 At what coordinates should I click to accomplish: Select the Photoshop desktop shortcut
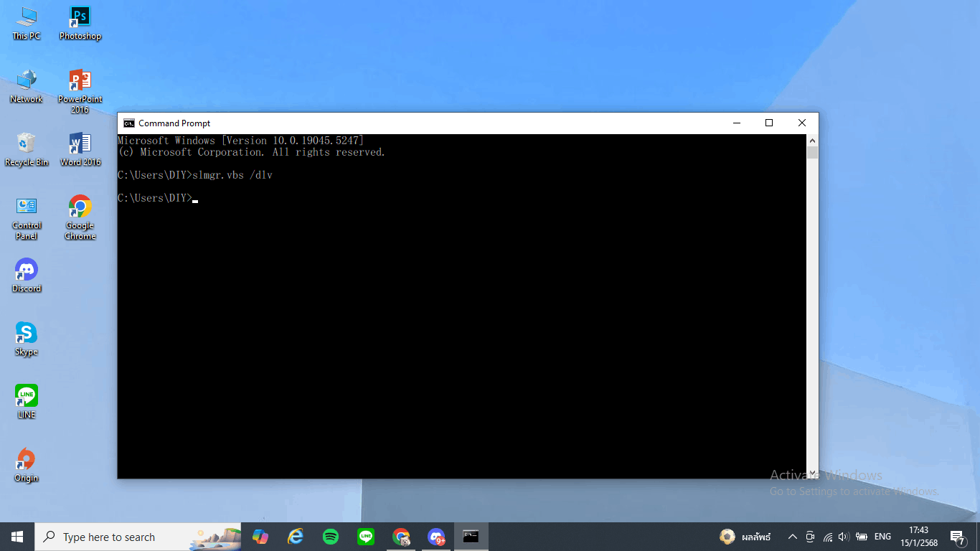(x=80, y=23)
